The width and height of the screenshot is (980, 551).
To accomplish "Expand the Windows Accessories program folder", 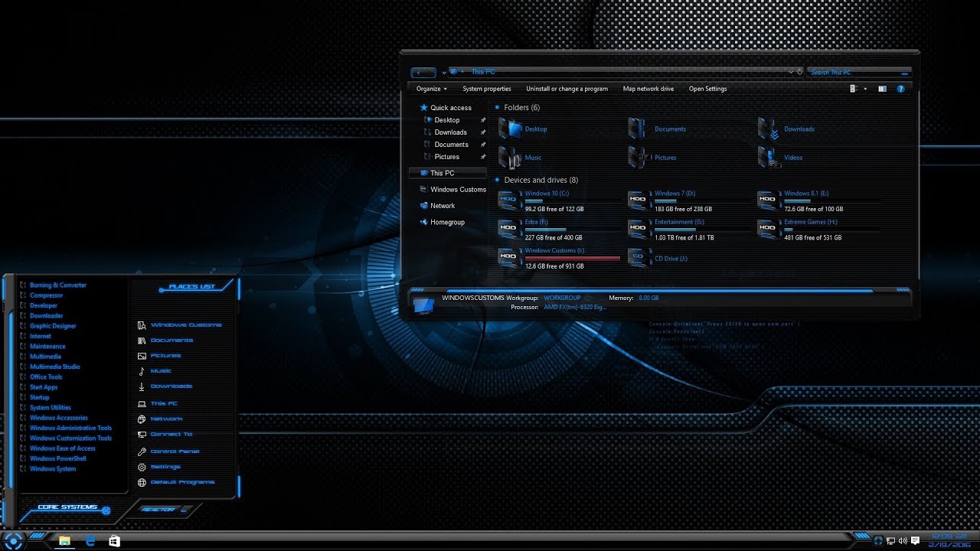I will [x=54, y=418].
